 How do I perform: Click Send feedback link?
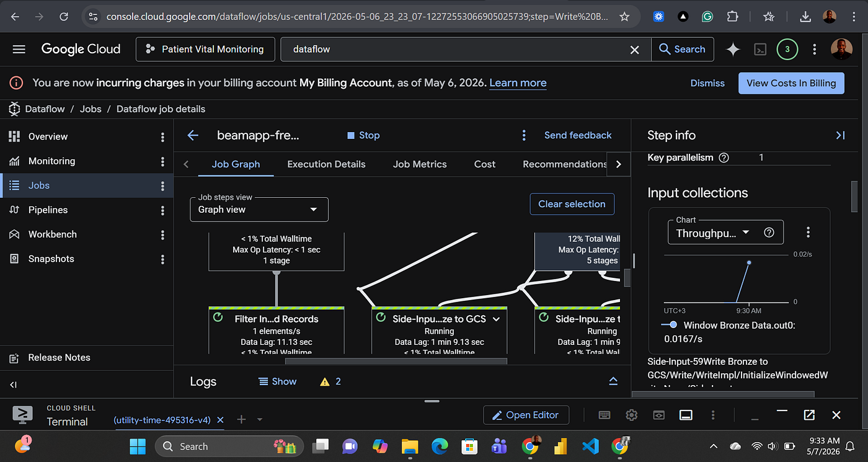click(x=578, y=135)
